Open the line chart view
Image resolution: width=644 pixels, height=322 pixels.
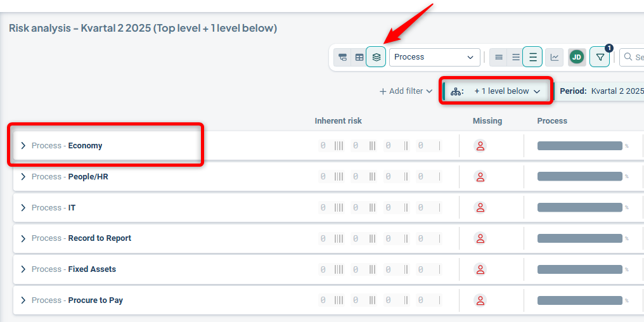(x=555, y=57)
